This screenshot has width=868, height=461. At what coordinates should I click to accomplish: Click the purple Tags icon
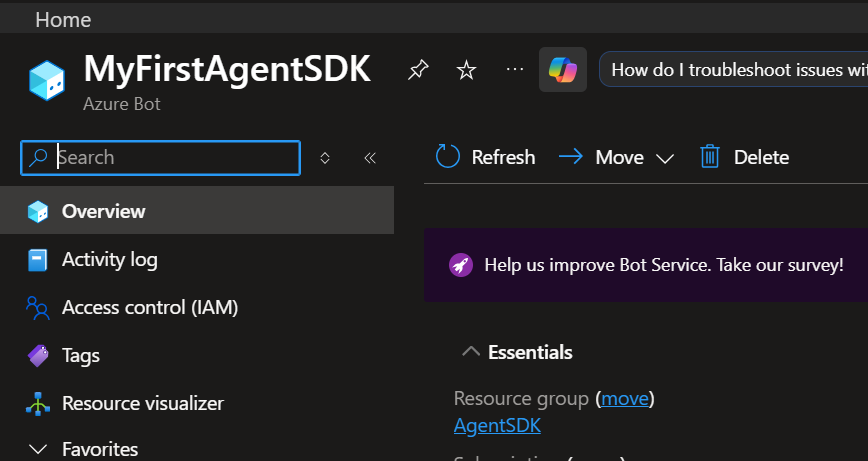tap(38, 356)
